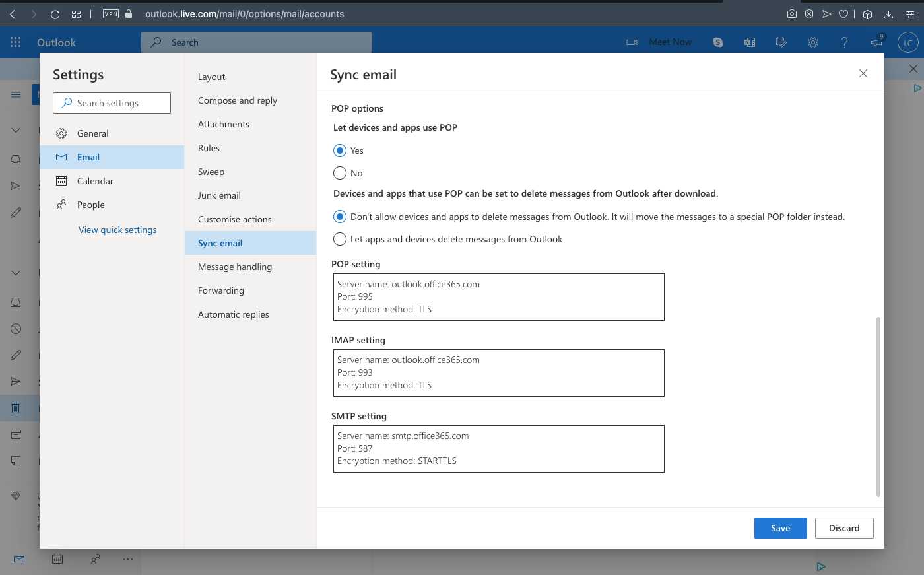Image resolution: width=924 pixels, height=575 pixels.
Task: Click the Sync email vertical scrollbar
Action: pyautogui.click(x=878, y=406)
